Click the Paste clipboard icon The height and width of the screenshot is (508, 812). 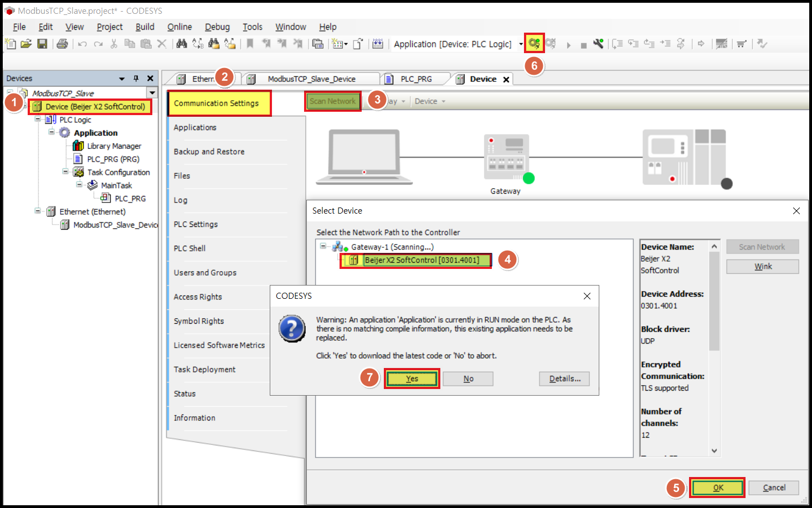pos(146,44)
